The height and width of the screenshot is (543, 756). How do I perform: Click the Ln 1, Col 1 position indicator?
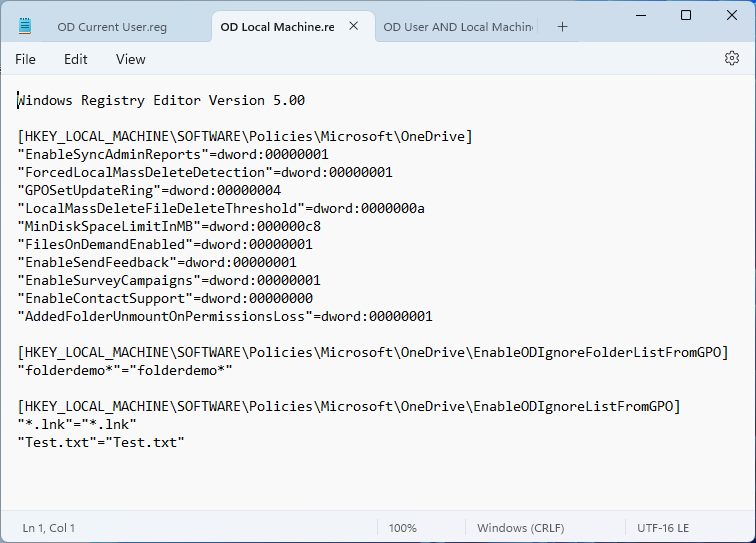click(x=49, y=527)
